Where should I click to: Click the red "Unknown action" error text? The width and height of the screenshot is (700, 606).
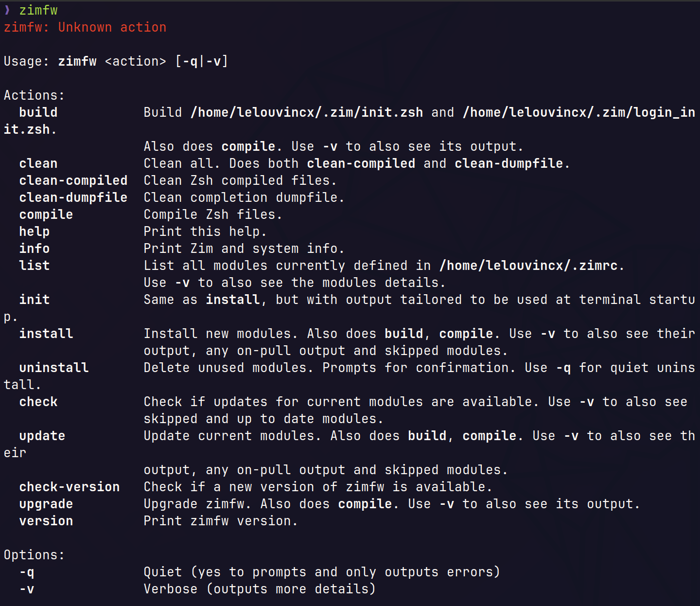click(112, 27)
